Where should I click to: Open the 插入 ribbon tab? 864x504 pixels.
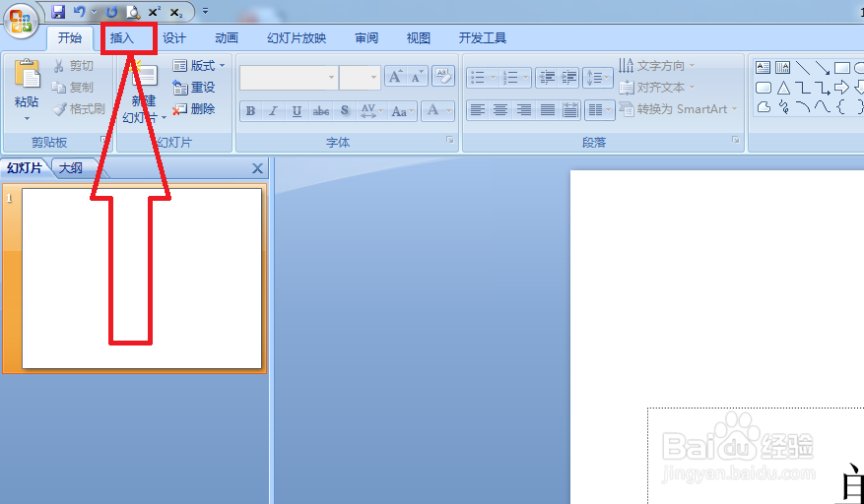pos(122,38)
